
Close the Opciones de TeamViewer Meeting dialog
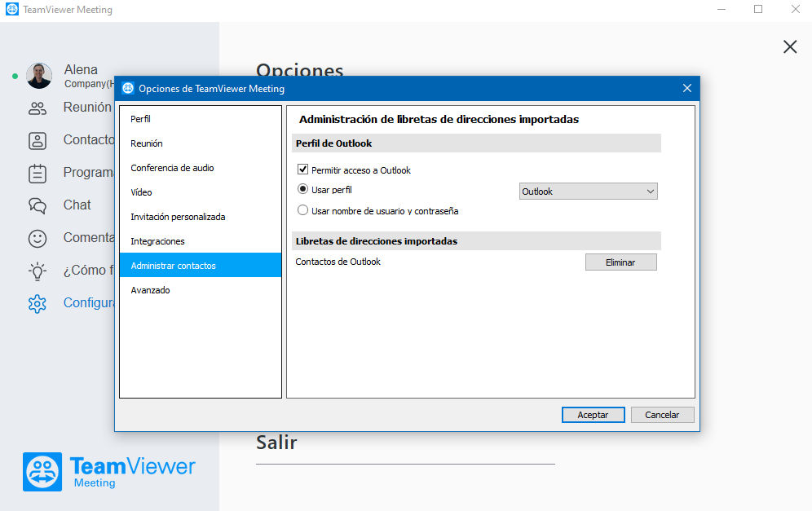(687, 89)
